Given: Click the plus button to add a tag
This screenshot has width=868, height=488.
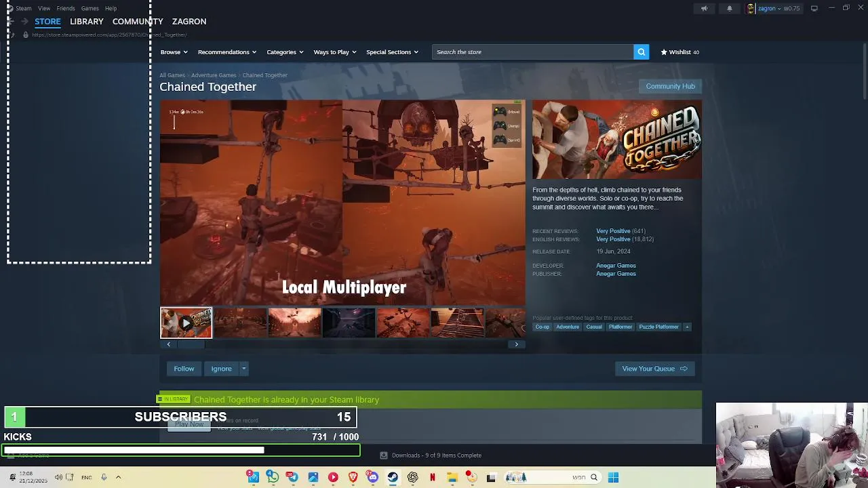Looking at the screenshot, I should point(687,327).
